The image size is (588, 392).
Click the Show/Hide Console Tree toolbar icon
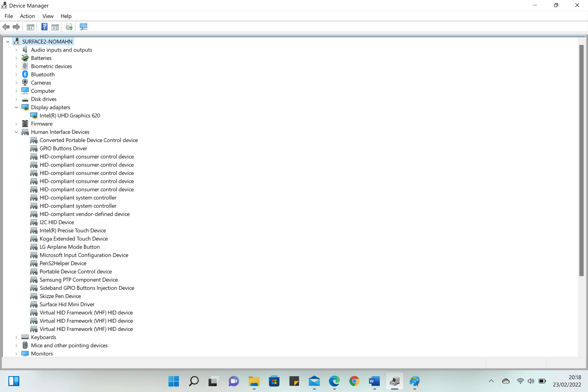pos(30,27)
